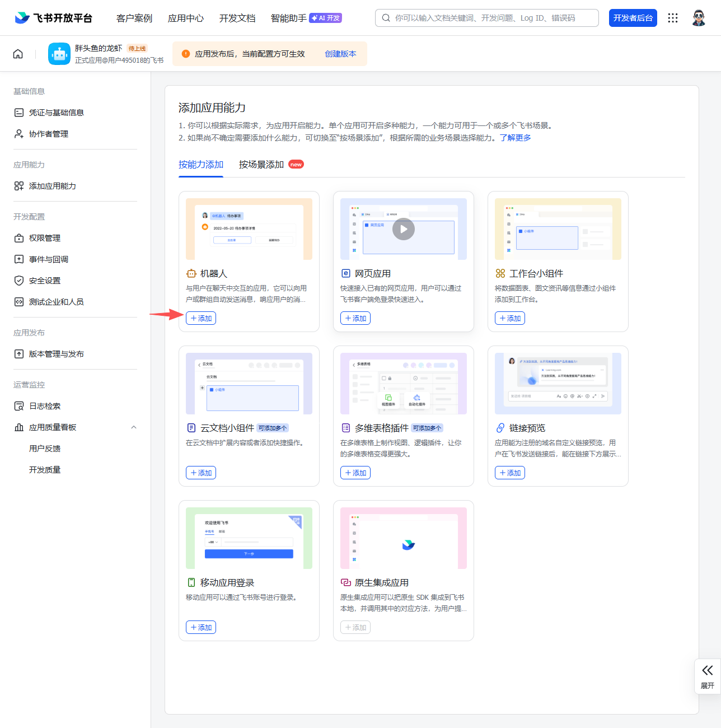This screenshot has height=728, width=721.
Task: Go to home via house icon
Action: (18, 54)
